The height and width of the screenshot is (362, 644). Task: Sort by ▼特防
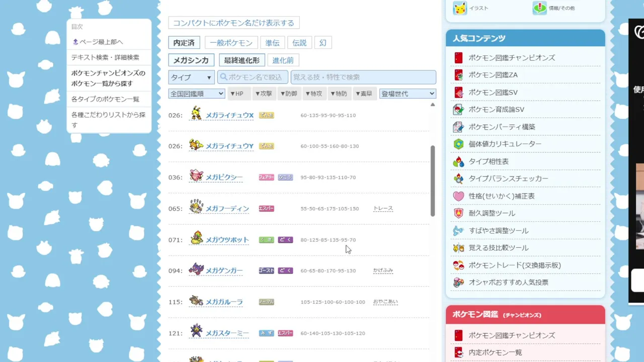(339, 94)
